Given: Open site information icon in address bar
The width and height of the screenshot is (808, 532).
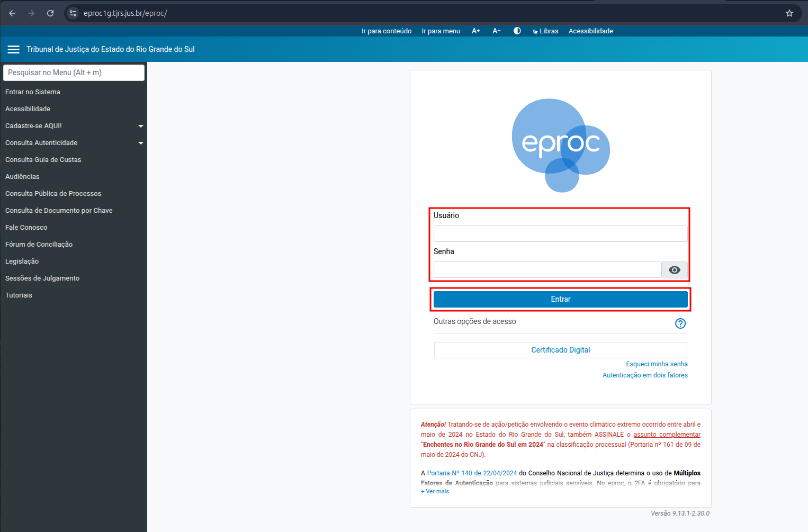Looking at the screenshot, I should tap(73, 13).
